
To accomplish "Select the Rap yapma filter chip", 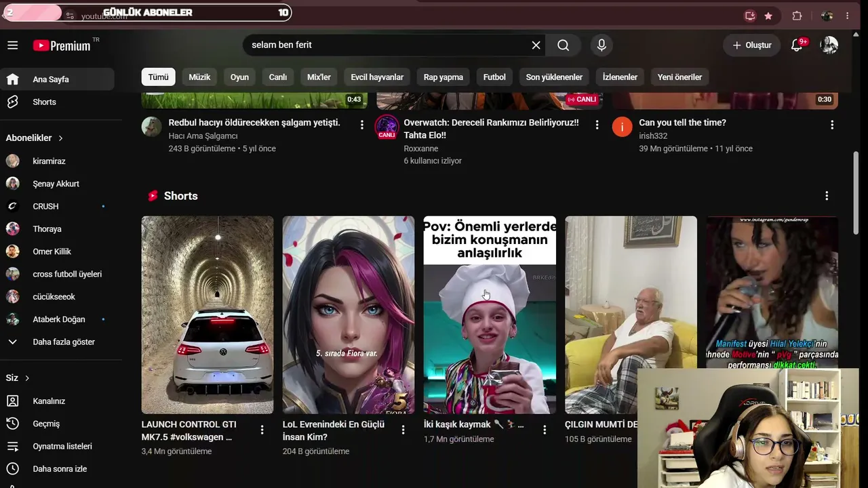I will tap(443, 77).
